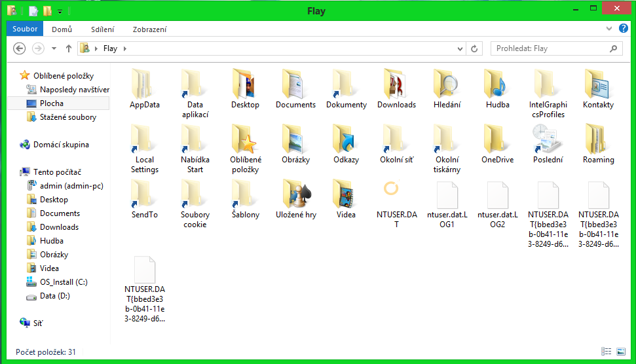Open the Uložené hry saved games folder
Viewport: 636px width, 364px height.
tap(295, 200)
